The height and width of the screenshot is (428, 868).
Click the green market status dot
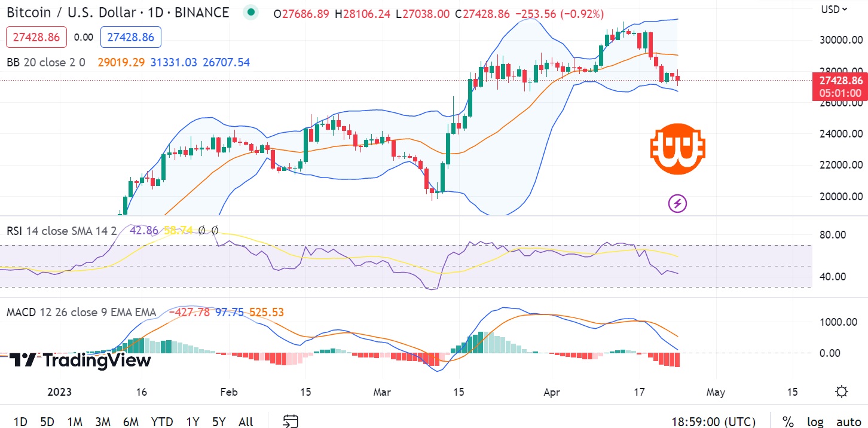tap(251, 12)
